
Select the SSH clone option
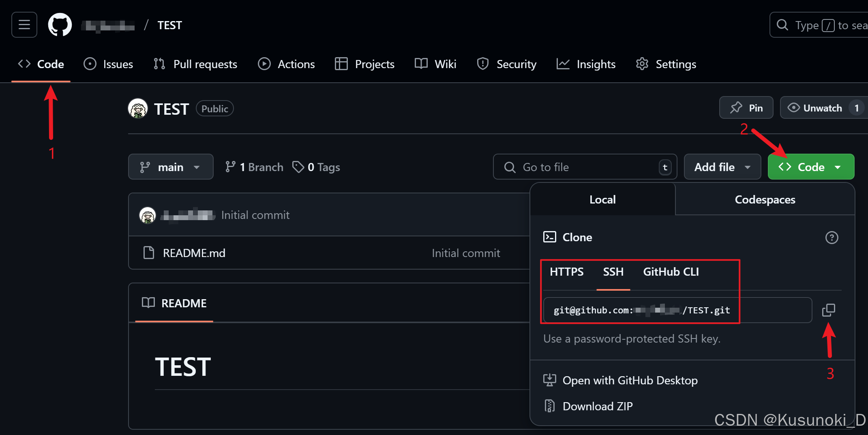coord(613,272)
